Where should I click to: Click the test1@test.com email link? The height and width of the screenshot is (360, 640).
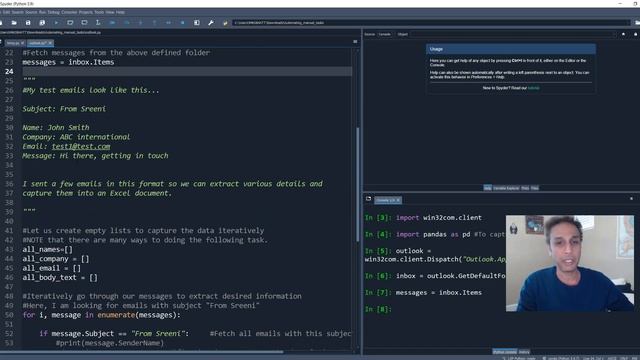pyautogui.click(x=81, y=146)
